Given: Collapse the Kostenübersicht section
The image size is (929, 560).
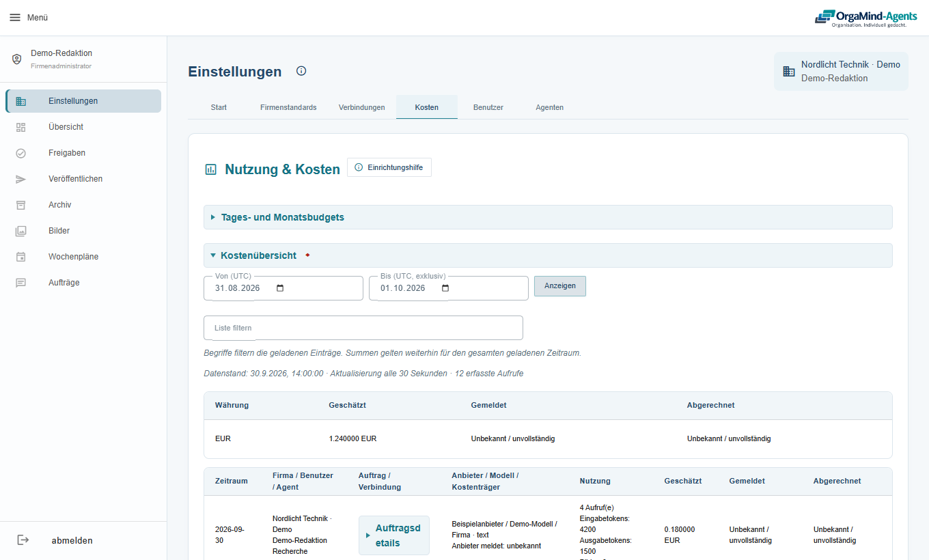Looking at the screenshot, I should point(548,255).
